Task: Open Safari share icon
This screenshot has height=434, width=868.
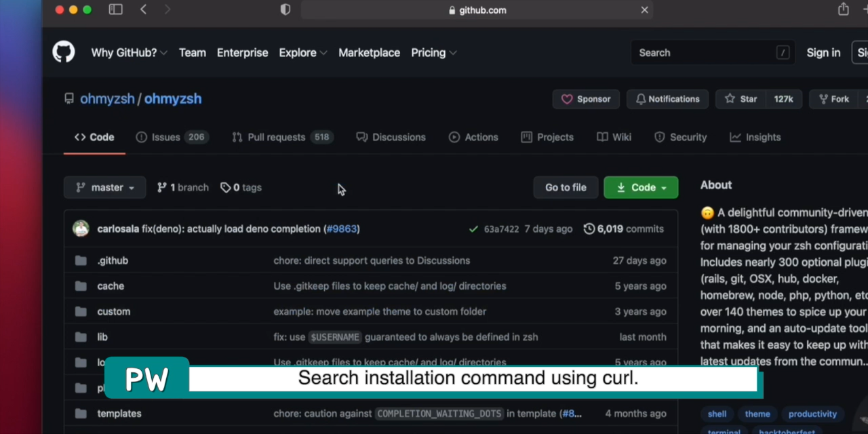Action: click(843, 9)
